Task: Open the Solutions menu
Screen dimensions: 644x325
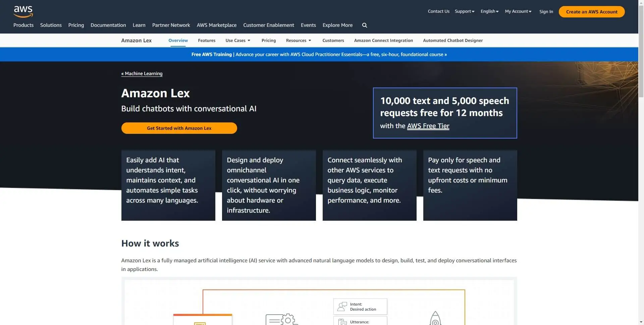Action: coord(51,25)
